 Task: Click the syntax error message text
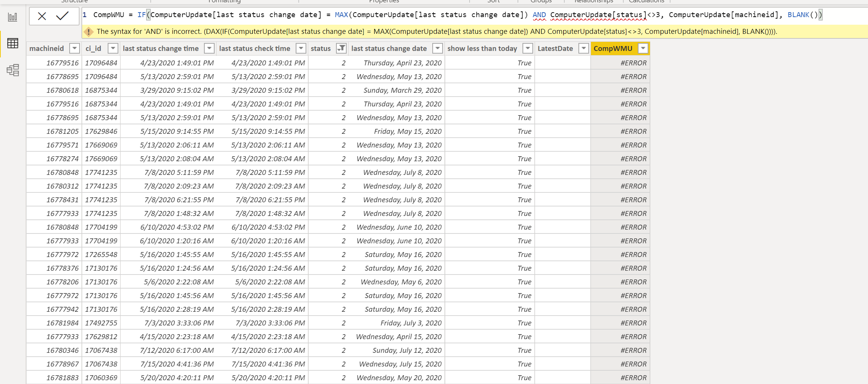(x=437, y=32)
